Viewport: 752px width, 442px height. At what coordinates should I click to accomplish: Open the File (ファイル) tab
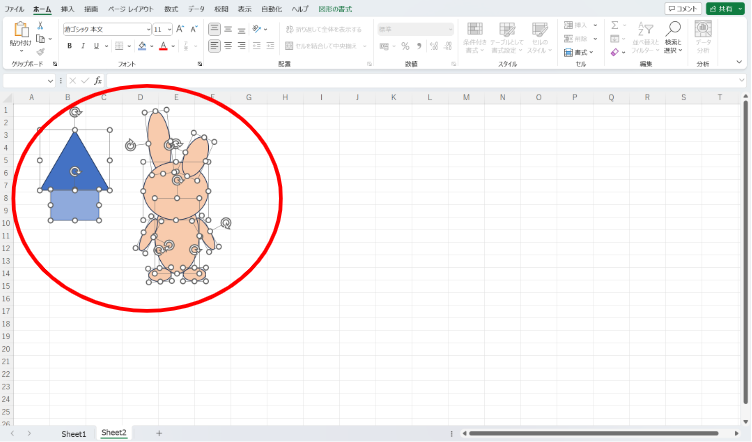pos(14,9)
